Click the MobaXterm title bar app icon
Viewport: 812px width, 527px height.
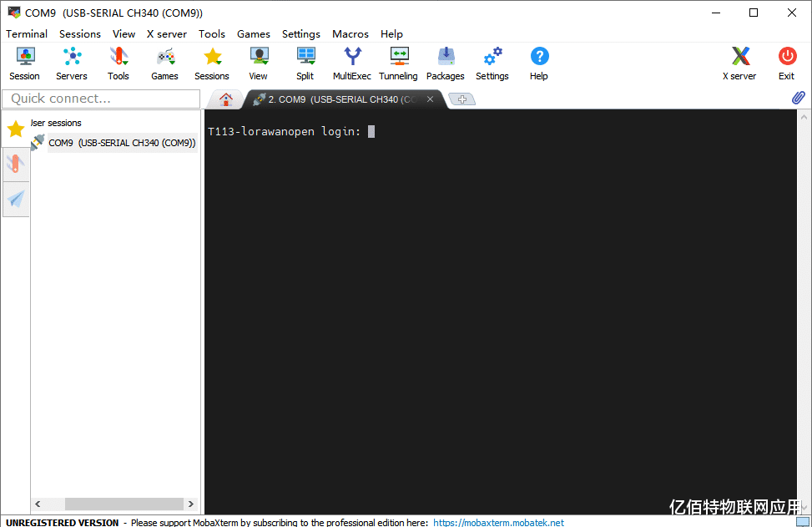pos(14,12)
